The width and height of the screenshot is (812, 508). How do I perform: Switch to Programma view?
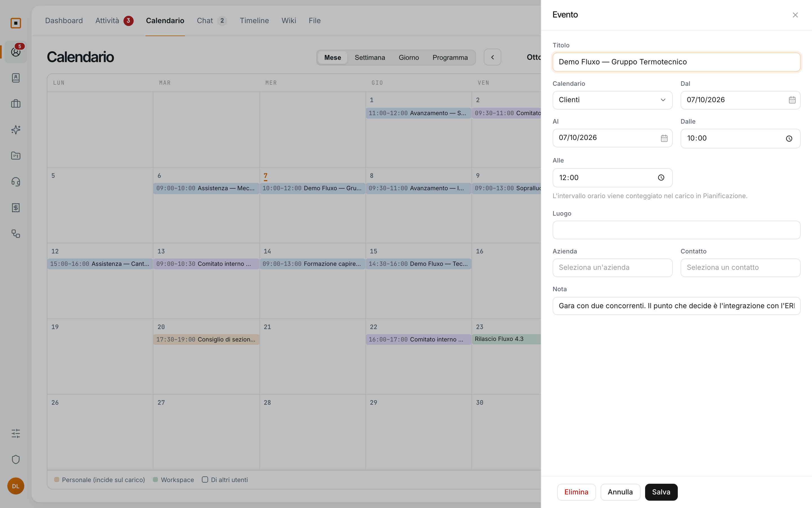[450, 58]
